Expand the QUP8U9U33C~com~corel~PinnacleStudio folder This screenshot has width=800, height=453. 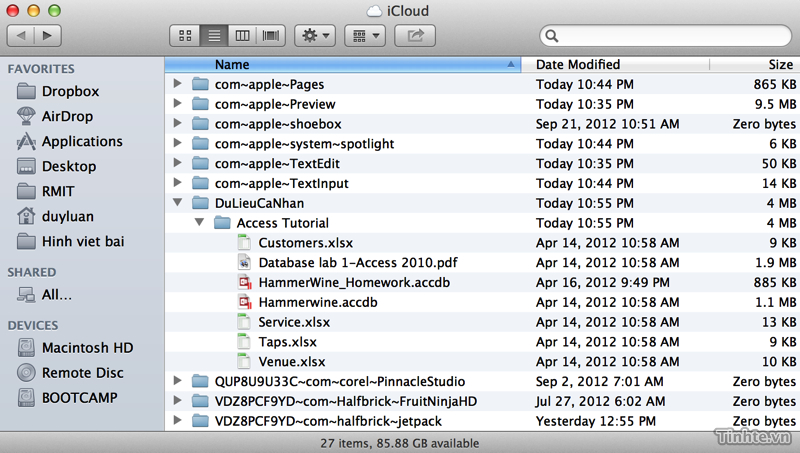(177, 381)
